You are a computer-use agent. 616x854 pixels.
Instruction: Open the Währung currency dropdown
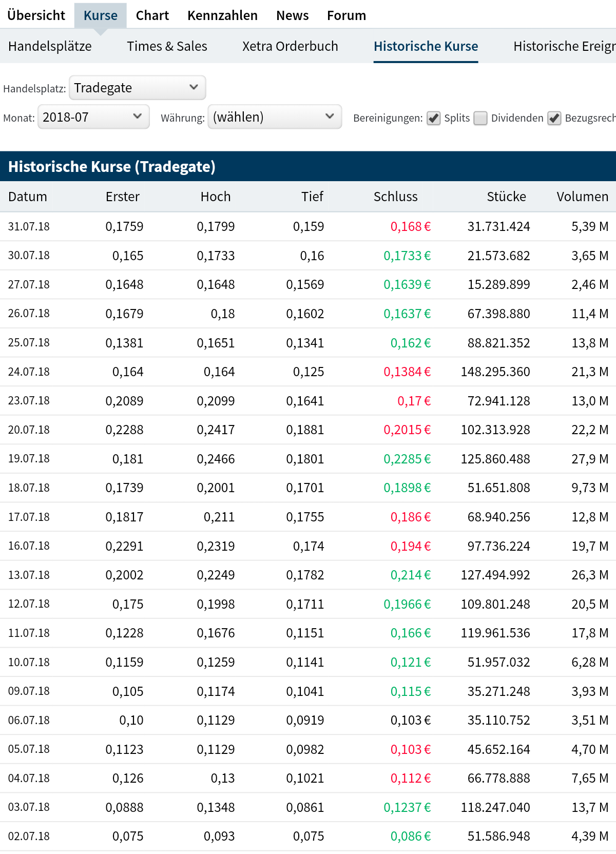[x=275, y=117]
